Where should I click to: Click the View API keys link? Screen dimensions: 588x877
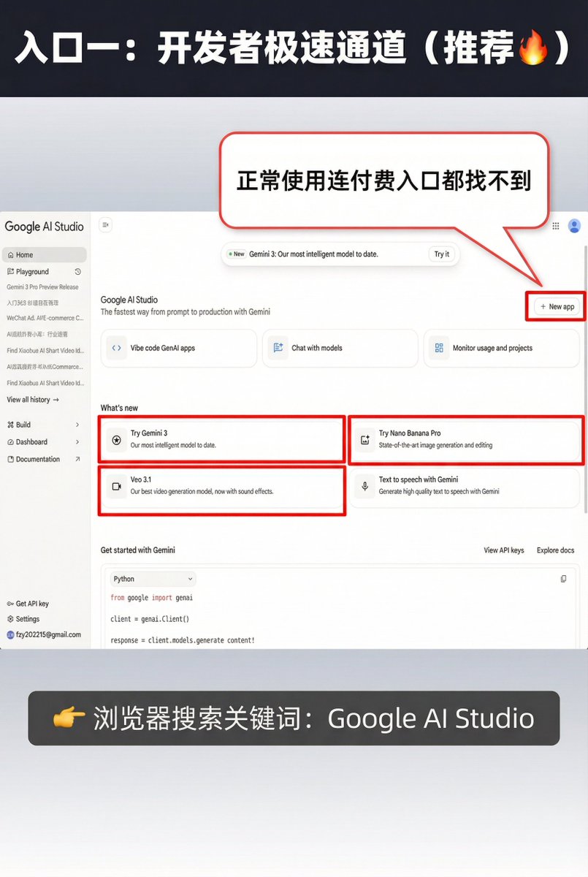tap(504, 550)
